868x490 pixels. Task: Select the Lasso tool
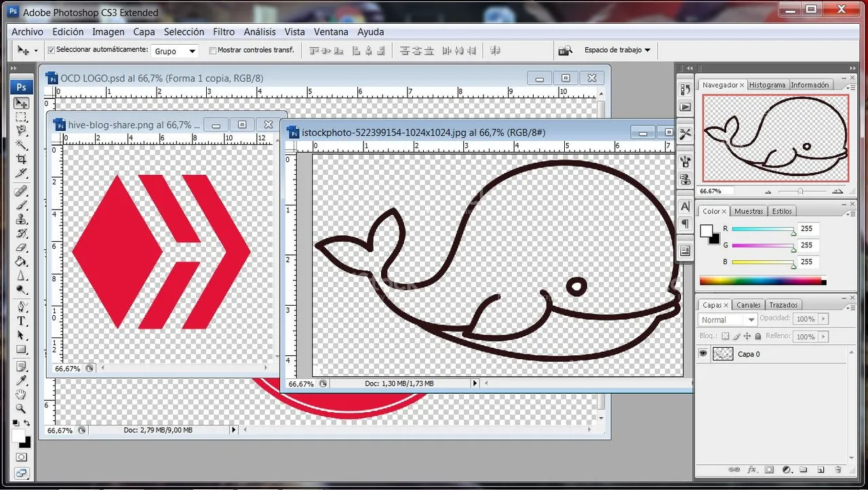click(x=22, y=131)
